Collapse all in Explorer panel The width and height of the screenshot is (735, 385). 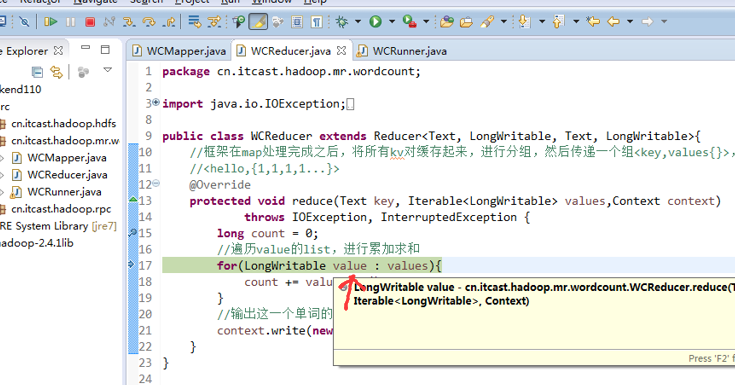coord(37,72)
